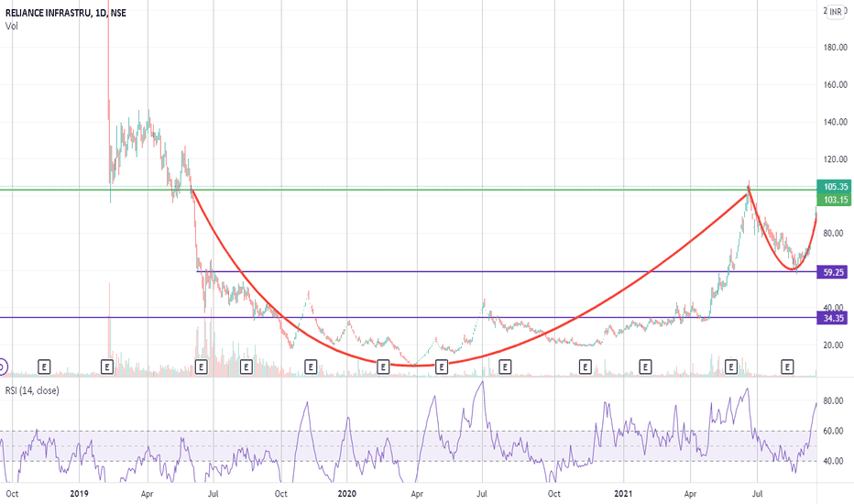Open the INR currency selector
The image size is (854, 504).
(x=836, y=12)
